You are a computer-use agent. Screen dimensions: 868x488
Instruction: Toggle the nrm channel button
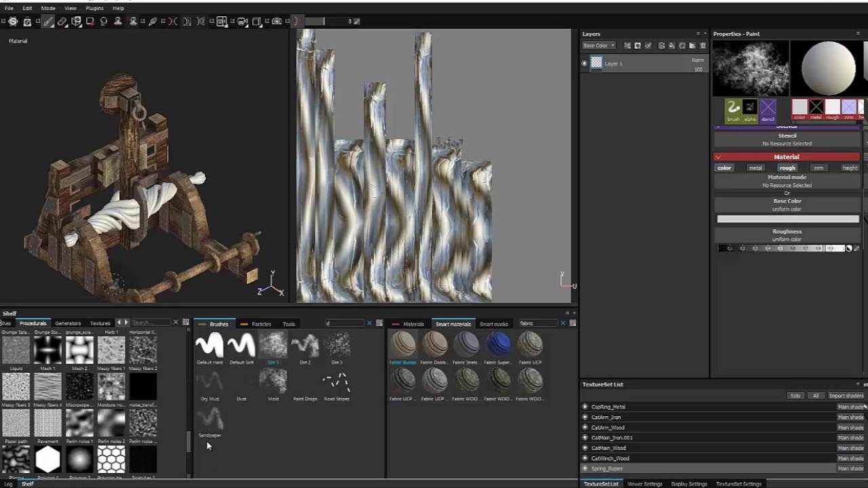[818, 168]
